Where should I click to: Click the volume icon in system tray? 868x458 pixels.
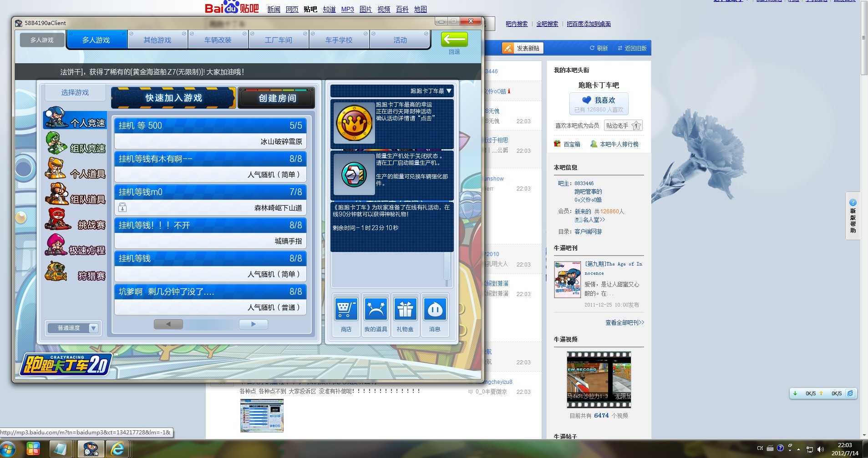[821, 449]
